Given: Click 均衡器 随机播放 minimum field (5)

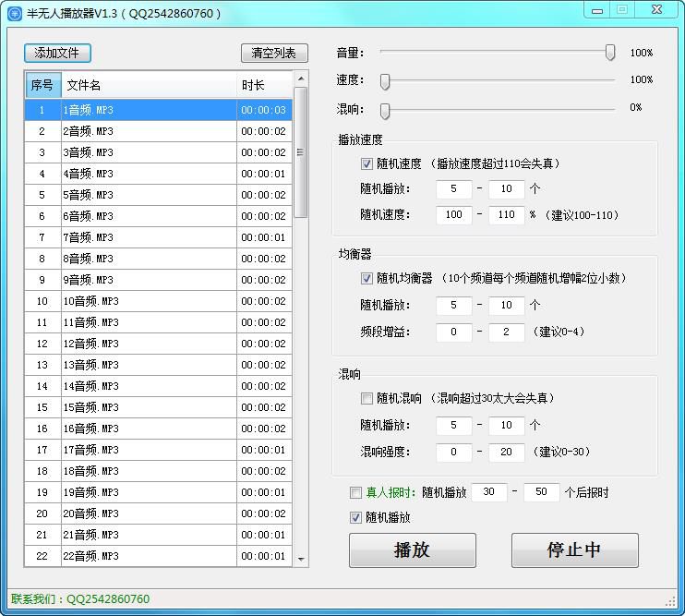Looking at the screenshot, I should [x=453, y=305].
